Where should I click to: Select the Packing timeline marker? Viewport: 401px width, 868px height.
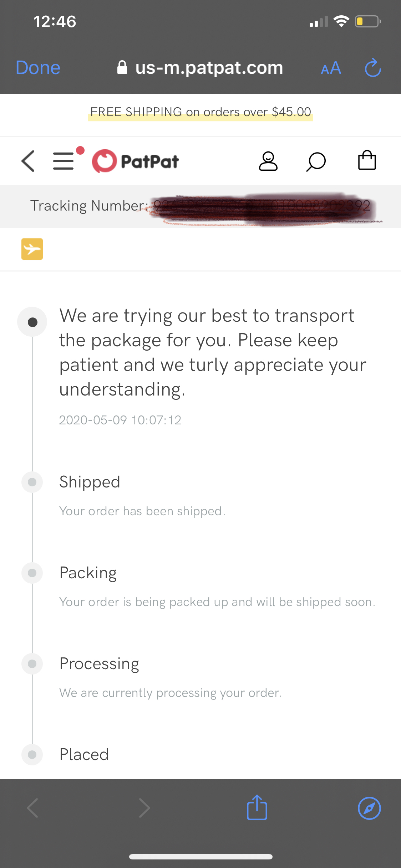32,573
